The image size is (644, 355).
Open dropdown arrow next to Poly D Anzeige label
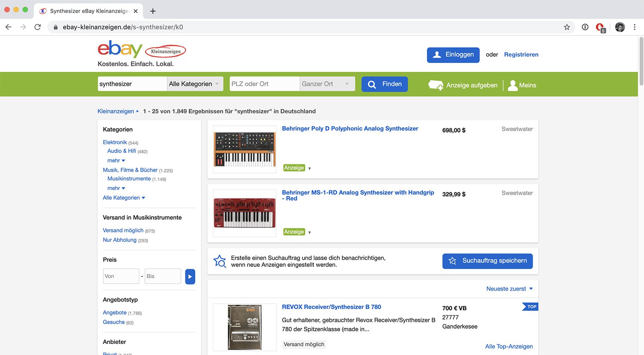click(309, 168)
